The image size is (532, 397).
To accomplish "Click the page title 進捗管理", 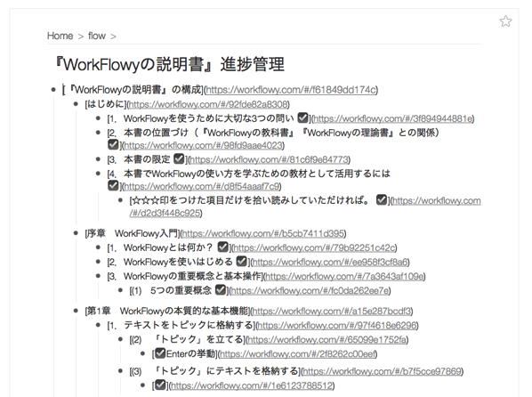I will tap(252, 64).
